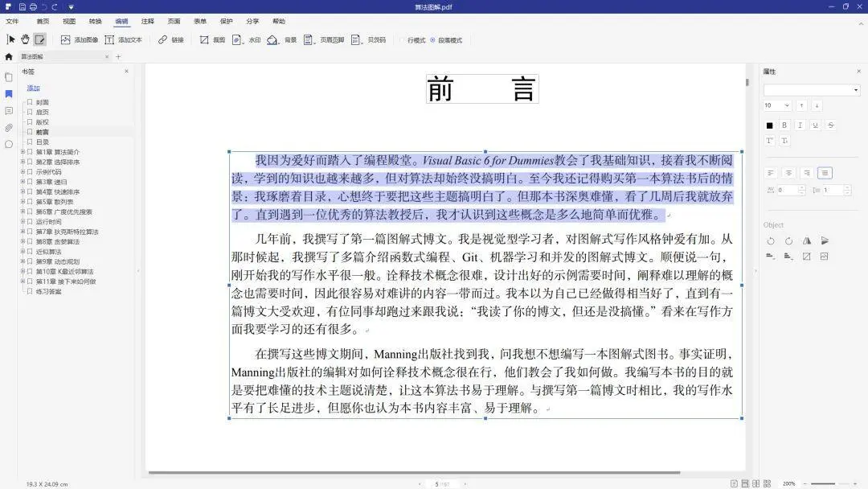The width and height of the screenshot is (868, 489).
Task: Click the Add Text (添加文本) tool
Action: coord(124,40)
